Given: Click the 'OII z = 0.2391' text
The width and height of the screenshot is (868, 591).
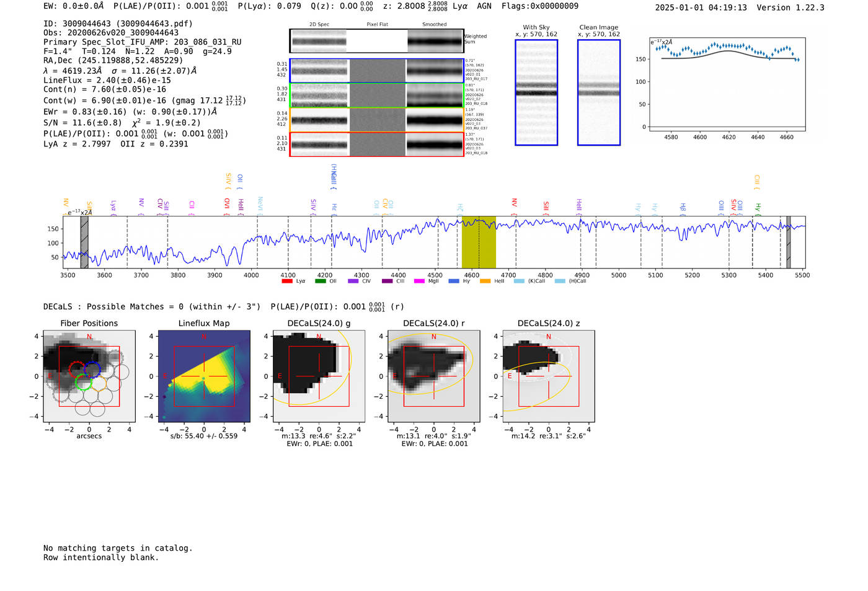Looking at the screenshot, I should (154, 144).
